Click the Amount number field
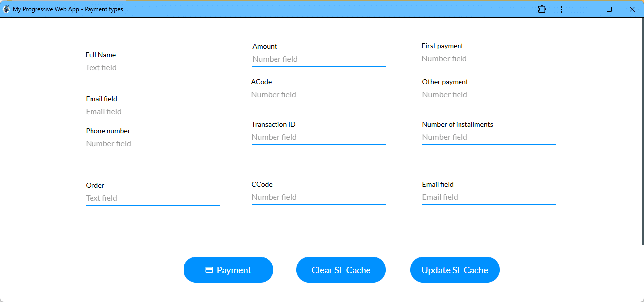The width and height of the screenshot is (644, 302). (319, 59)
